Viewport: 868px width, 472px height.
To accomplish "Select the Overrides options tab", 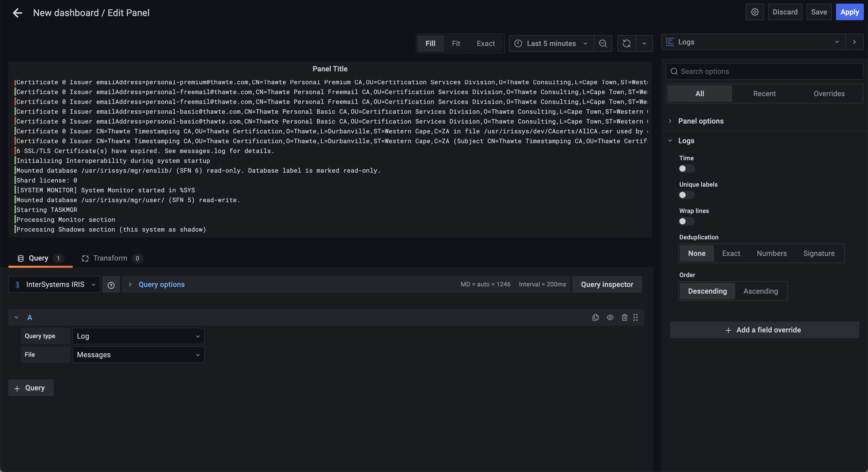I will [x=829, y=94].
